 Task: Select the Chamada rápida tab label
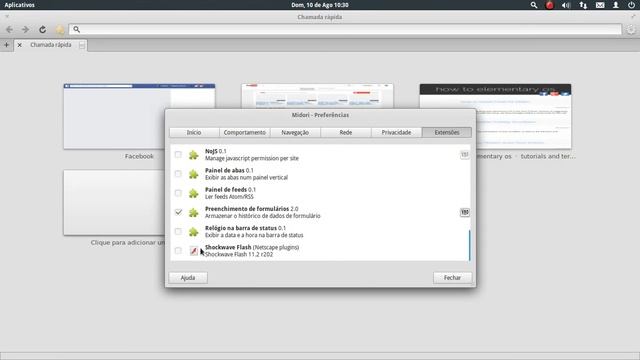(51, 45)
